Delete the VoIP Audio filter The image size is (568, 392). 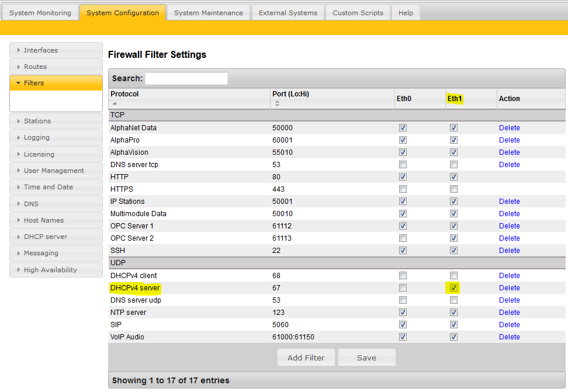click(509, 337)
